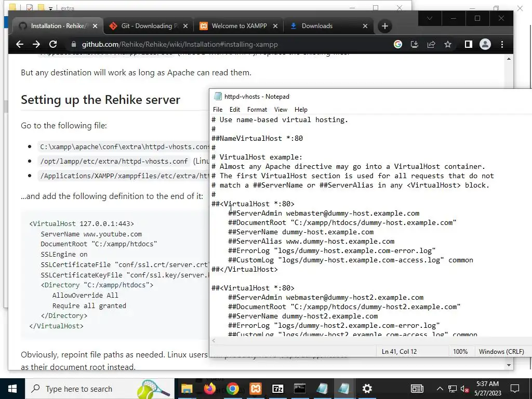Click 'Require all granted' code line
Viewport: 532px width, 399px height.
[x=89, y=305]
